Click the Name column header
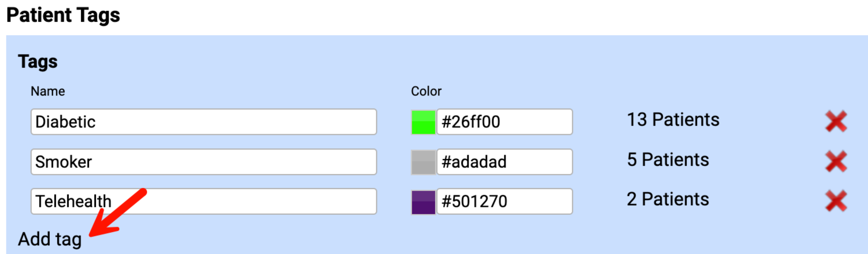The height and width of the screenshot is (254, 868). [x=48, y=91]
